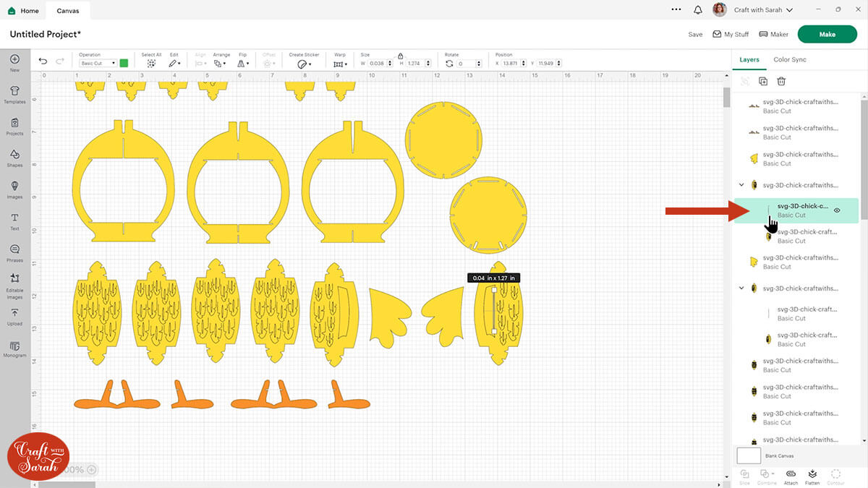This screenshot has height=488, width=868.
Task: Expand the Warp dropdown
Action: click(x=340, y=64)
